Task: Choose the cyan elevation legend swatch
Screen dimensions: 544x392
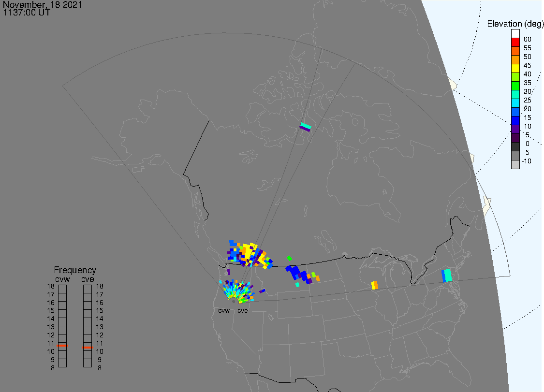Action: [515, 103]
